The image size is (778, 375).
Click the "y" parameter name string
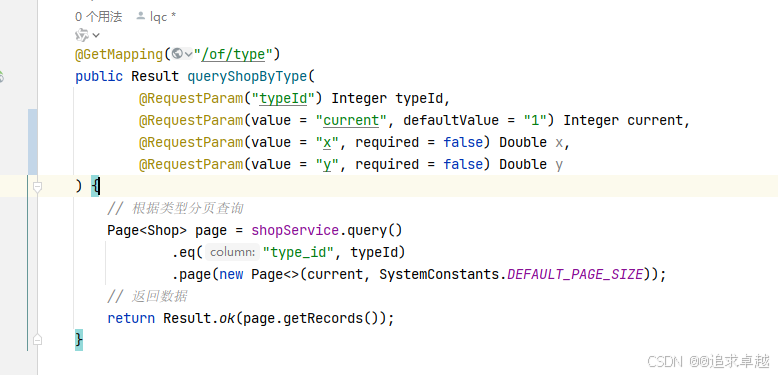[x=327, y=164]
